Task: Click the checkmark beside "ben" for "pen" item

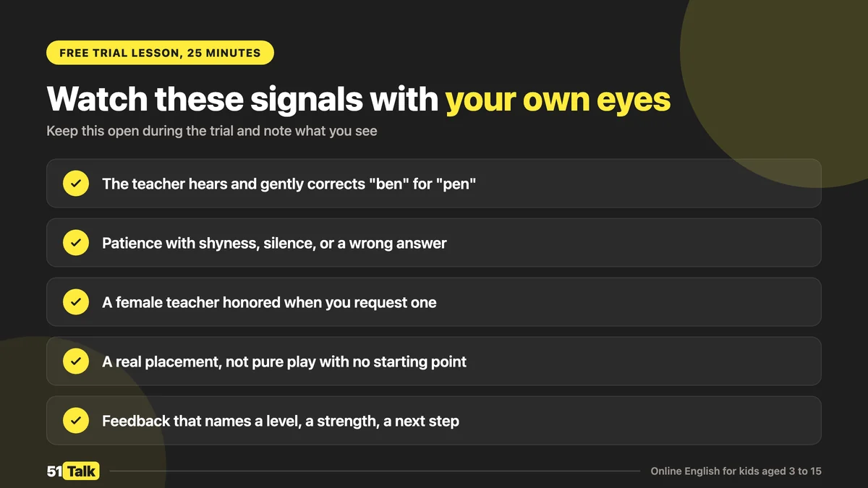Action: point(76,184)
